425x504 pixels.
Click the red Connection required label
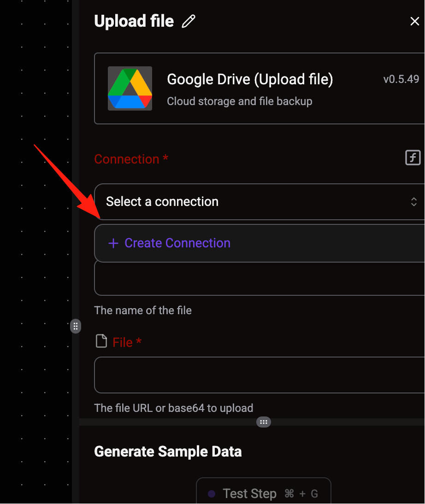[x=131, y=159]
